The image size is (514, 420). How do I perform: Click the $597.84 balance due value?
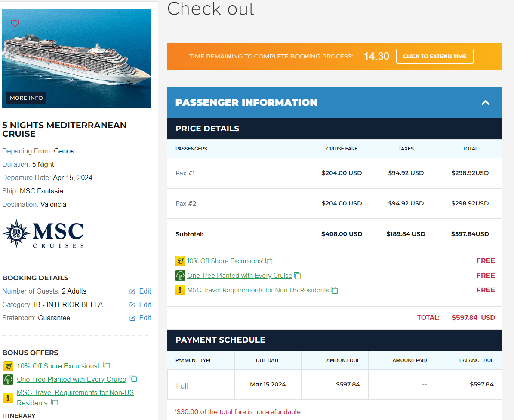pos(482,384)
